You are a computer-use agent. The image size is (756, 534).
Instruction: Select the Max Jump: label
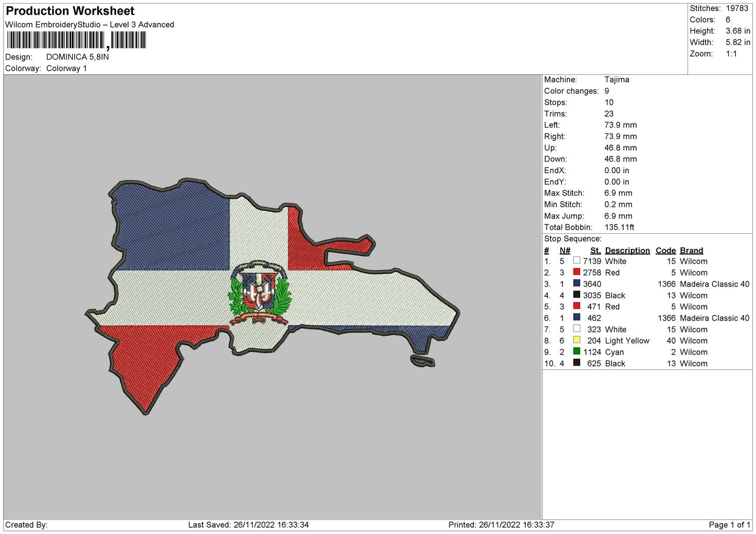[563, 216]
